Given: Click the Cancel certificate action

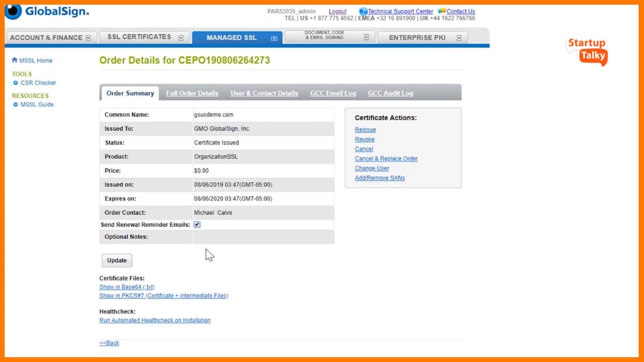Looking at the screenshot, I should pyautogui.click(x=364, y=149).
